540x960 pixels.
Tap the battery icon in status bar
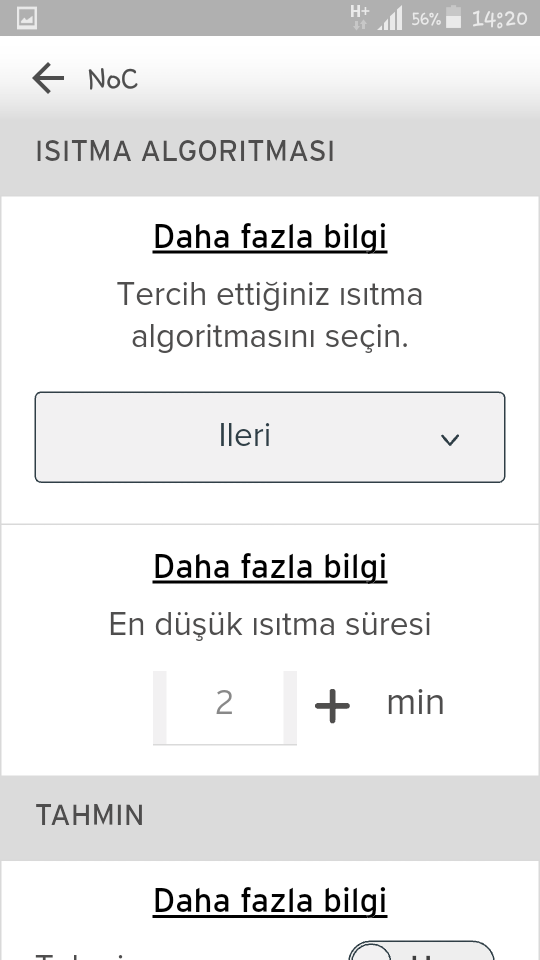coord(454,17)
